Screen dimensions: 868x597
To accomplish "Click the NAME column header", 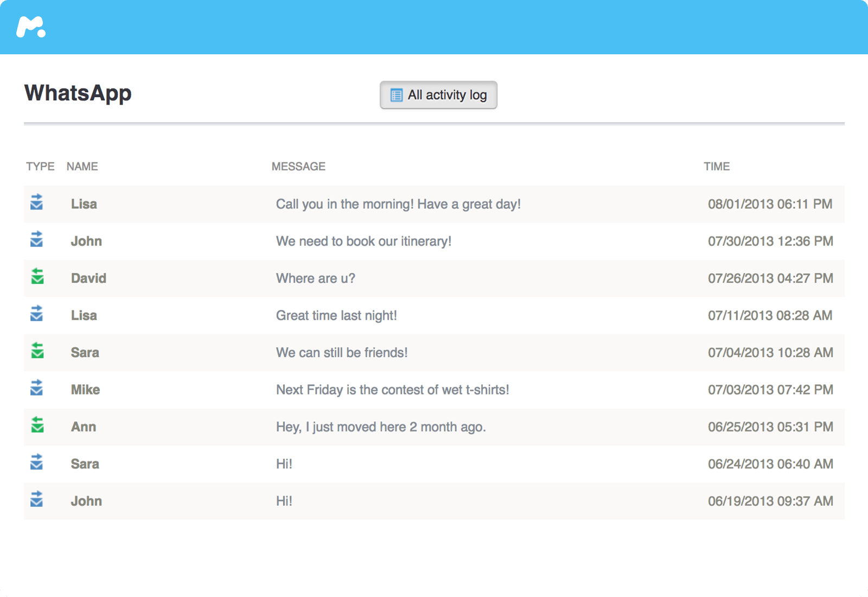I will click(82, 167).
